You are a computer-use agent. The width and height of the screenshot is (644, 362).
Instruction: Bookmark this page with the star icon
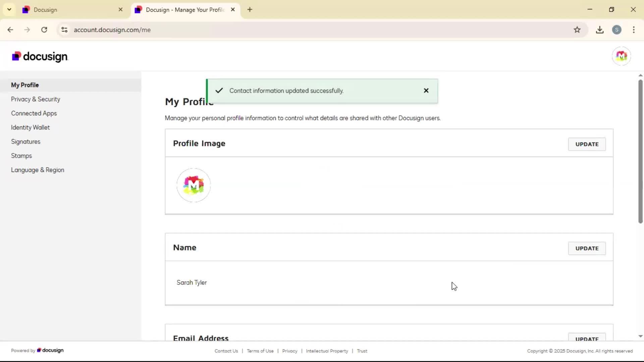click(577, 30)
